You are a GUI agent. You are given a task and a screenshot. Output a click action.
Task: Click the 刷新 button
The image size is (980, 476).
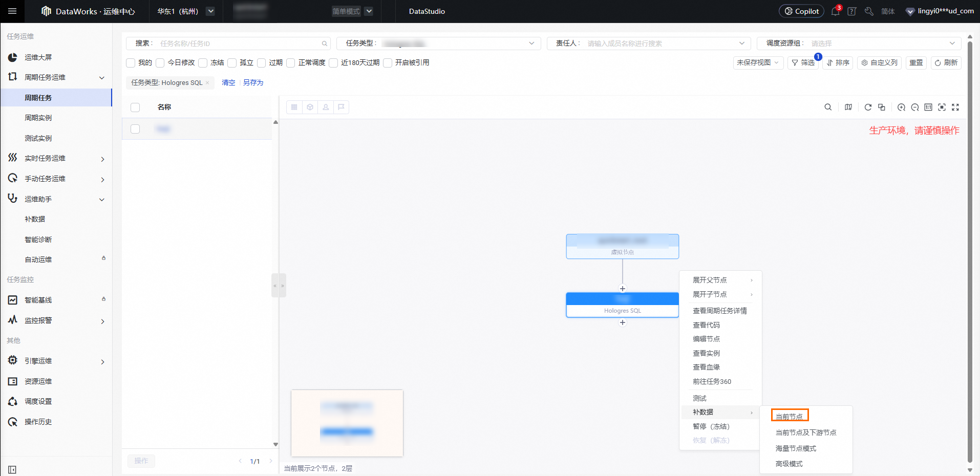point(946,62)
